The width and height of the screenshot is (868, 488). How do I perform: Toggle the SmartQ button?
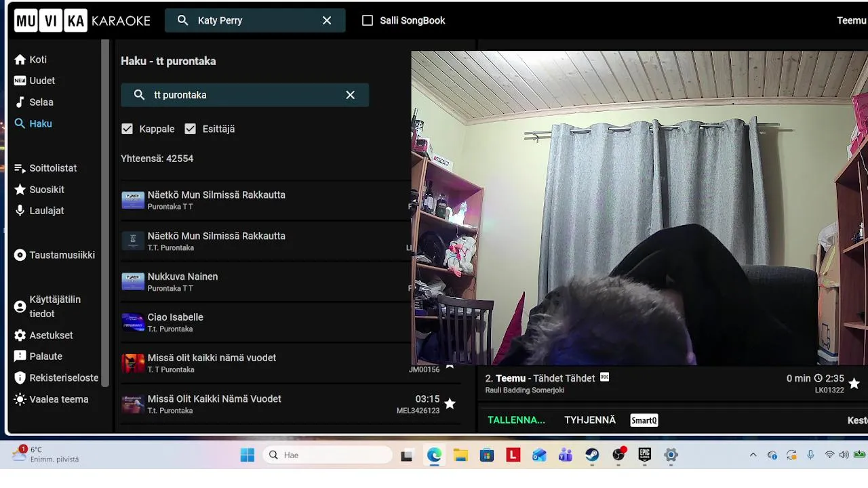point(644,420)
